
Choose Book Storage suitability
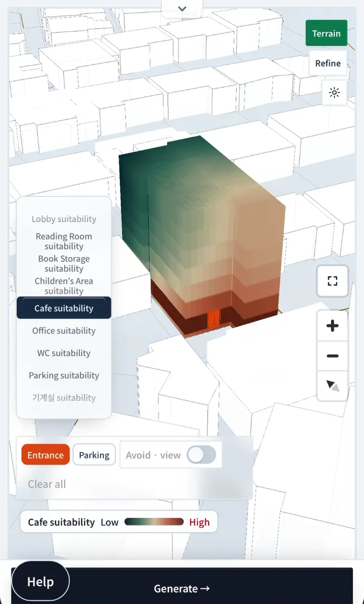click(64, 264)
